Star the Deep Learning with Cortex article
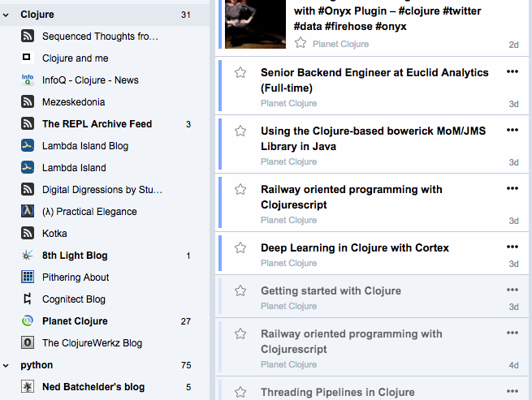532x400 pixels. point(240,248)
